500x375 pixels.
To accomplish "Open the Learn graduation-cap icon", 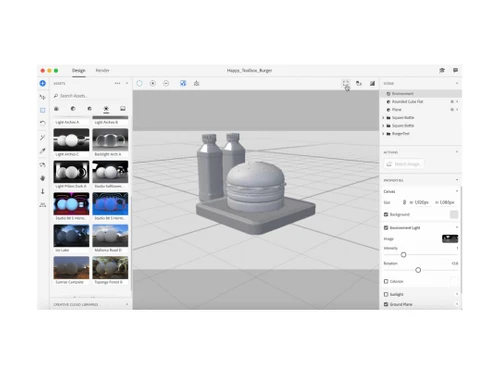I will (442, 70).
